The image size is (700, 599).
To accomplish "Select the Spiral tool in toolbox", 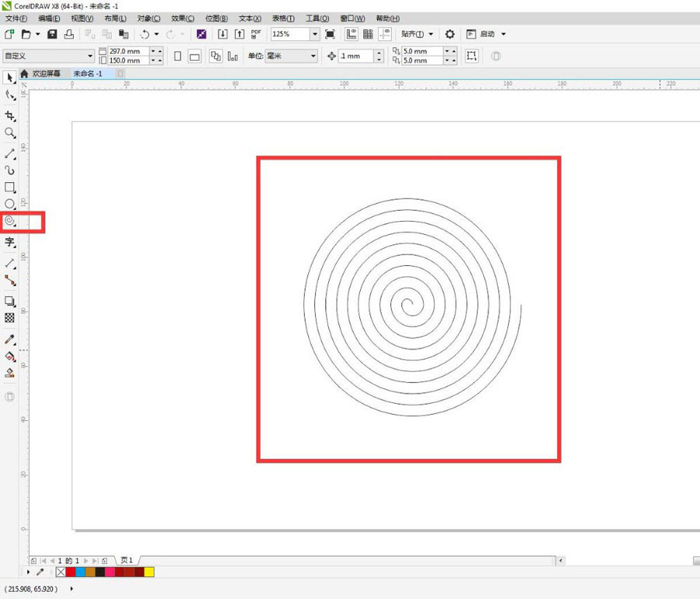I will [x=10, y=222].
